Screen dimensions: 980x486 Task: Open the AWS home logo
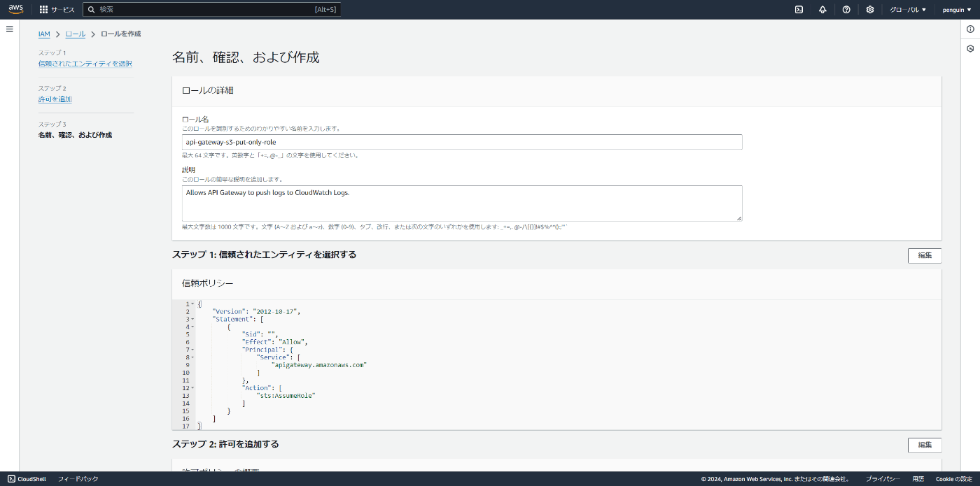click(15, 9)
